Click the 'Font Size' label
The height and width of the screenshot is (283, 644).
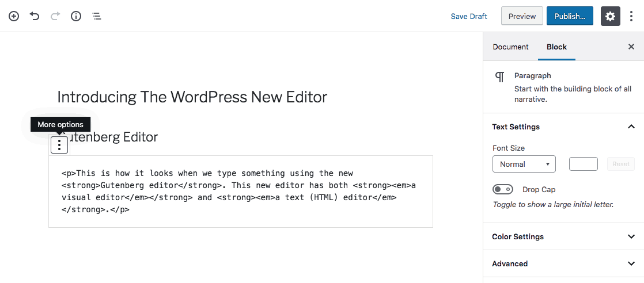click(x=509, y=148)
